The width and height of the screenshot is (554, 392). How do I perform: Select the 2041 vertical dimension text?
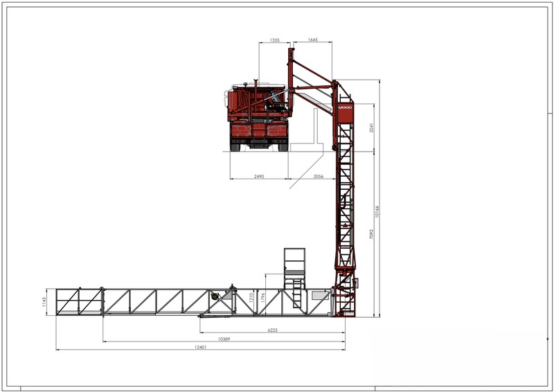point(371,127)
